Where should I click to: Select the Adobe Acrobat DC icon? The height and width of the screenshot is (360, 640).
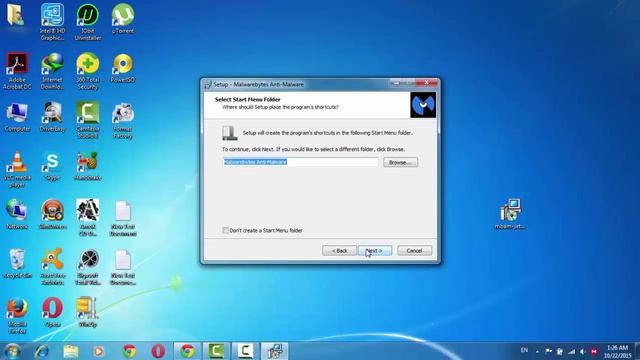17,71
